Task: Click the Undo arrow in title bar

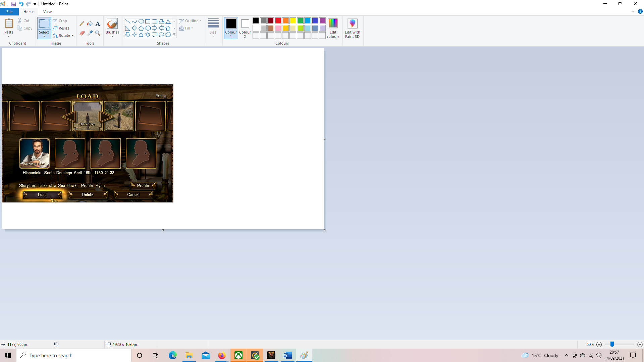Action: pos(21,4)
